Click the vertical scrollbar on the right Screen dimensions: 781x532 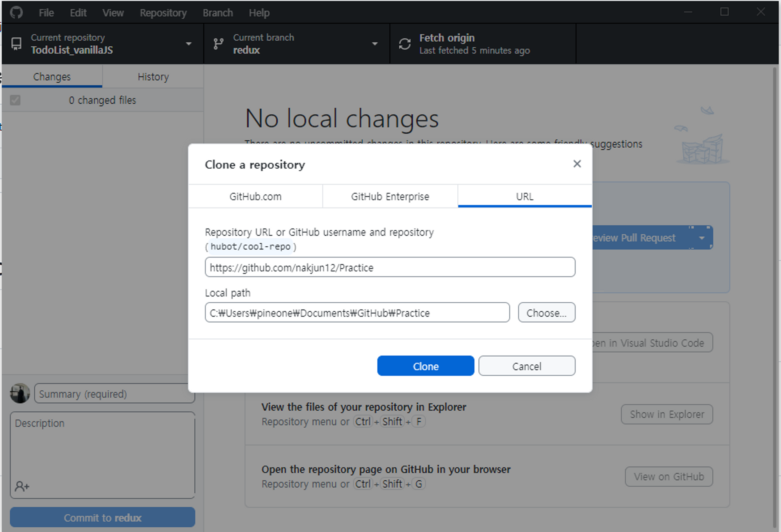tap(775, 297)
